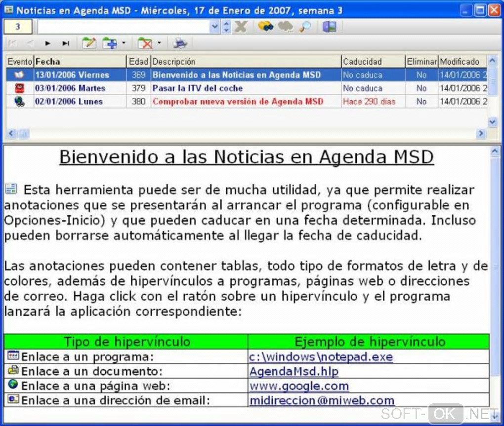Open the c:\windows\notepad.exe link
Viewport: 504px width, 426px height.
tap(321, 357)
